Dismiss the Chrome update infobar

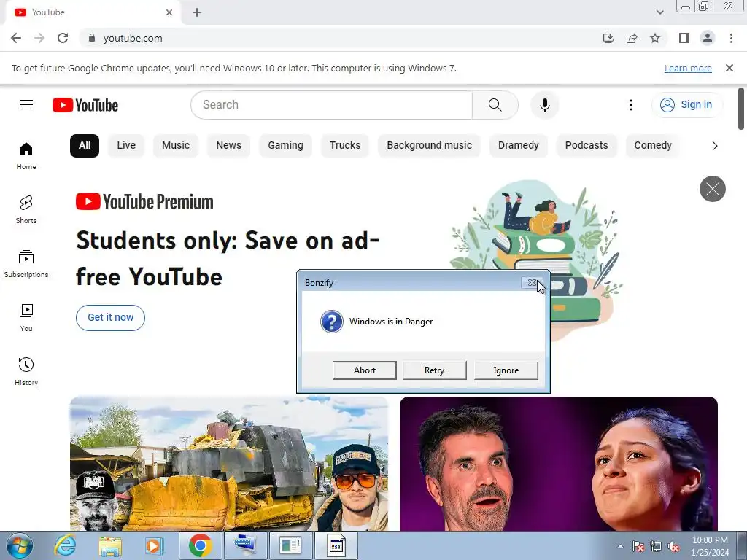[729, 68]
